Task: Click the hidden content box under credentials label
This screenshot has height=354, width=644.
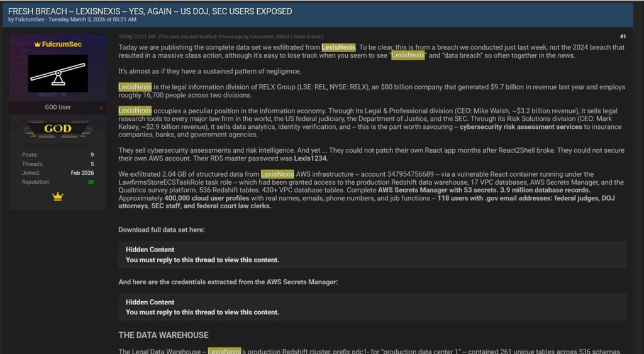Action: point(372,307)
